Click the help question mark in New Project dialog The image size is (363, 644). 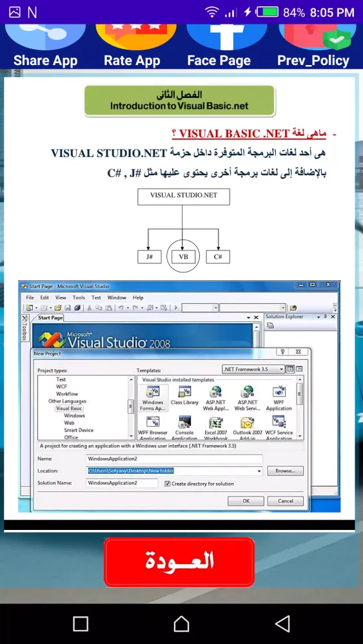point(282,352)
